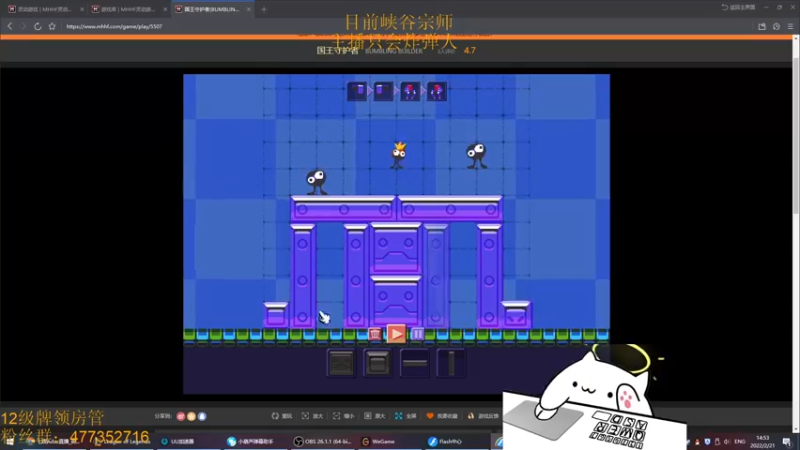
Task: Click the heart favorite button below the game
Action: 442,416
